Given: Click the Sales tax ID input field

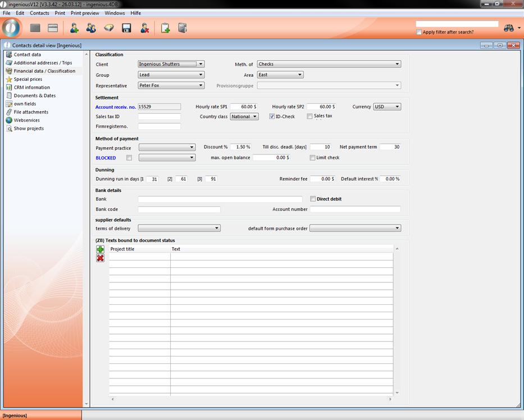Looking at the screenshot, I should click(160, 117).
